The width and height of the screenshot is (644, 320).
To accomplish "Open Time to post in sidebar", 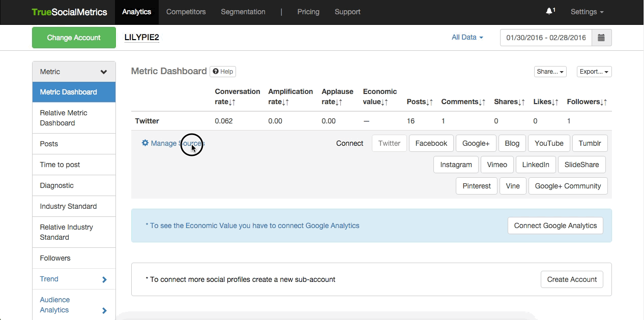I will click(60, 165).
